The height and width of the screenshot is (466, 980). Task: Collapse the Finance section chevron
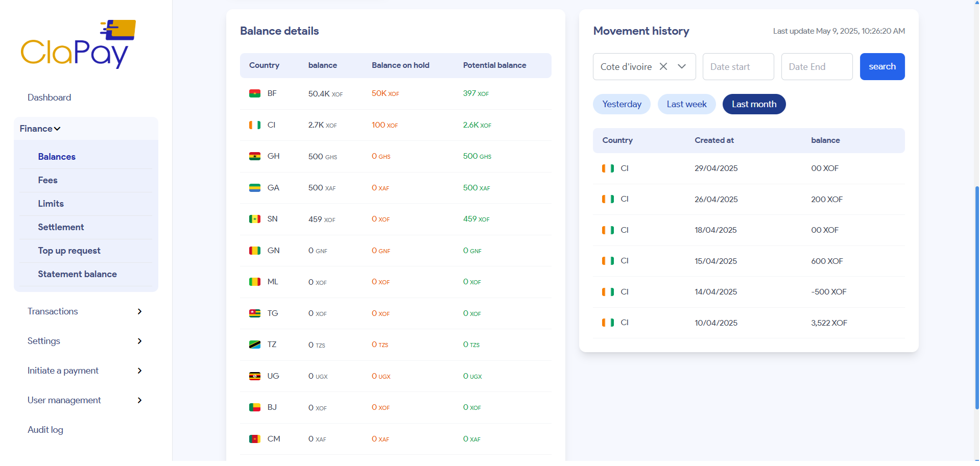[57, 129]
